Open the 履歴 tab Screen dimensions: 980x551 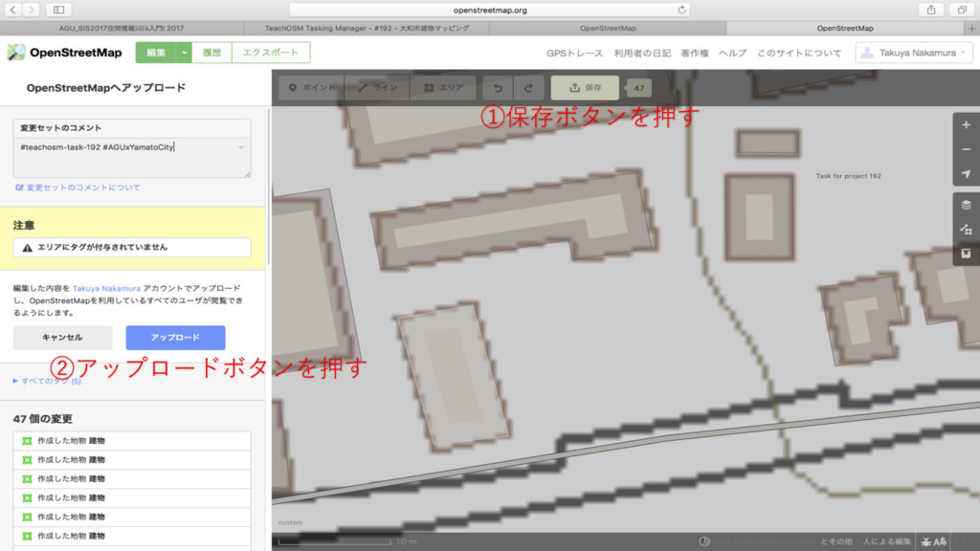(x=212, y=53)
